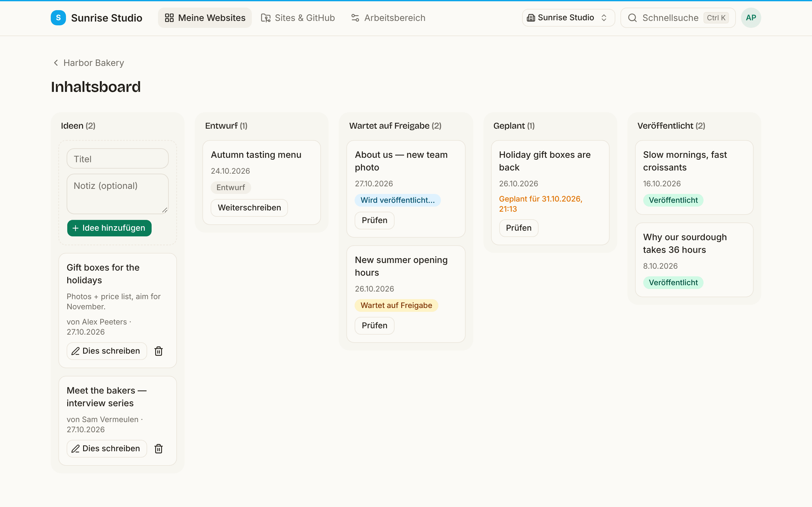Click Prüfen on Holiday gift boxes card

coord(518,228)
